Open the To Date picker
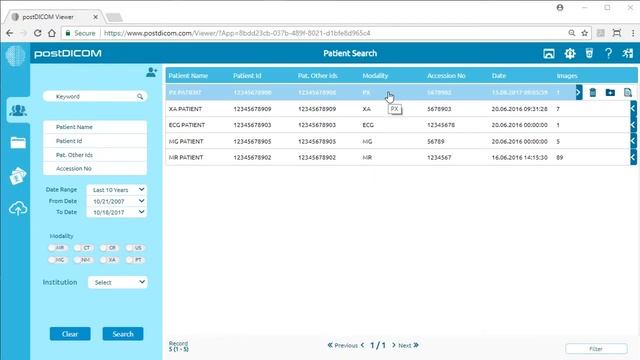This screenshot has width=640, height=360. coord(117,212)
